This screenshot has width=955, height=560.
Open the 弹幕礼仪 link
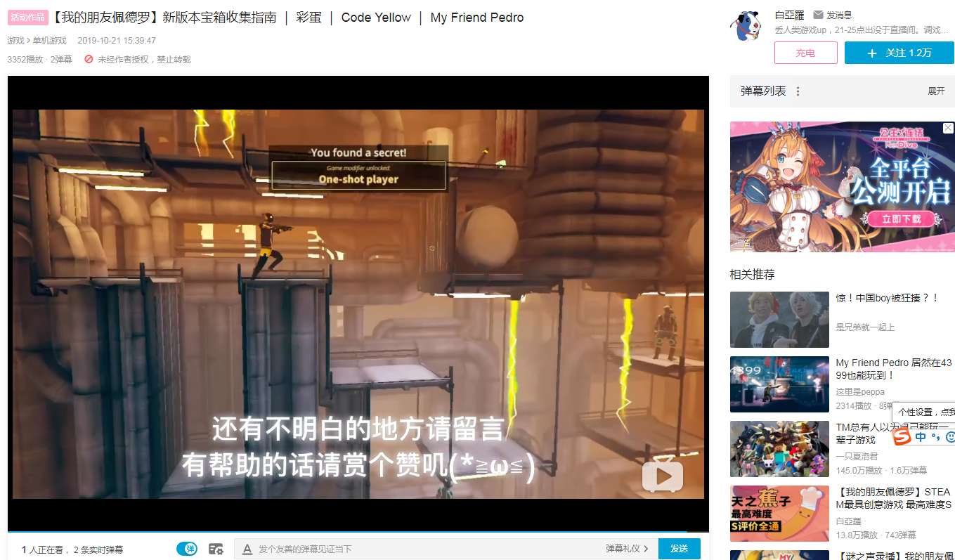tap(627, 549)
